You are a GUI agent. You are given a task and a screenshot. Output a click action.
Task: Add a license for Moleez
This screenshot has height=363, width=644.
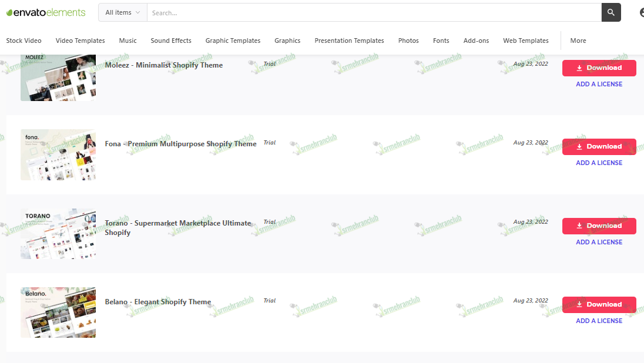click(x=599, y=84)
